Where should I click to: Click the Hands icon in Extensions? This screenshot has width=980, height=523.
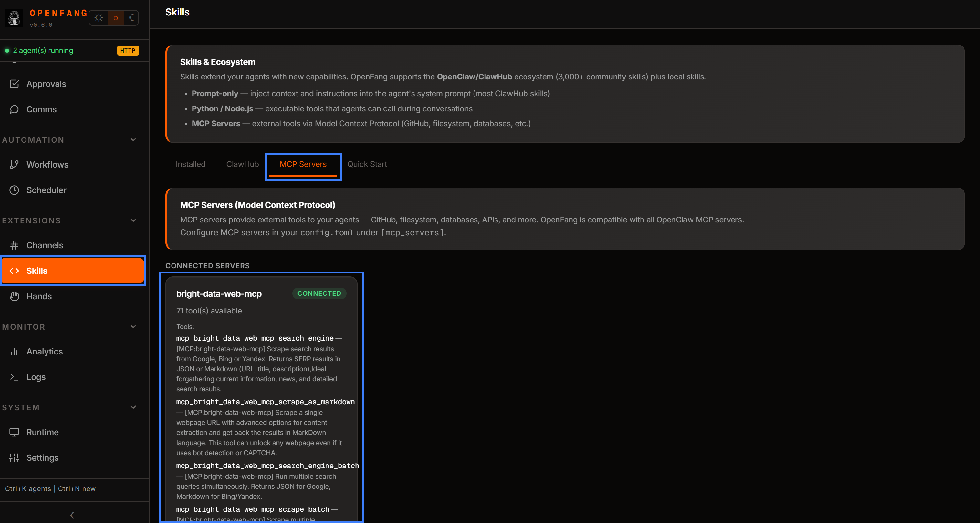[15, 296]
